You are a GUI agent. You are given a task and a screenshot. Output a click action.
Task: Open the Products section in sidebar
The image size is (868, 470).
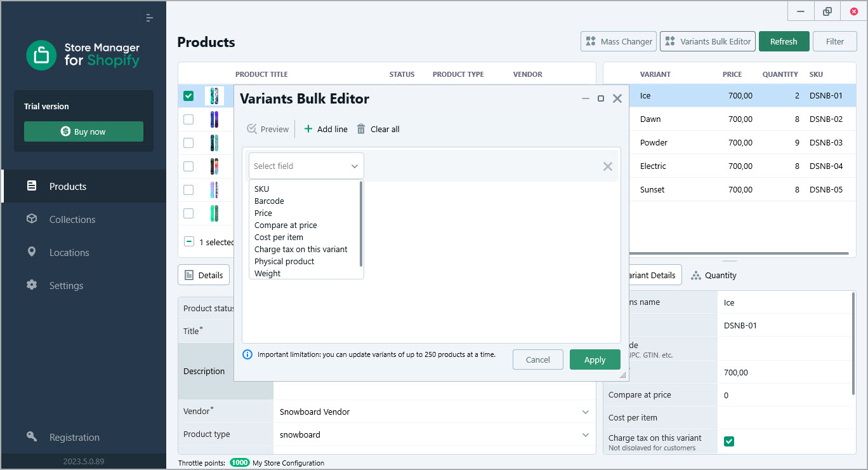pos(83,186)
